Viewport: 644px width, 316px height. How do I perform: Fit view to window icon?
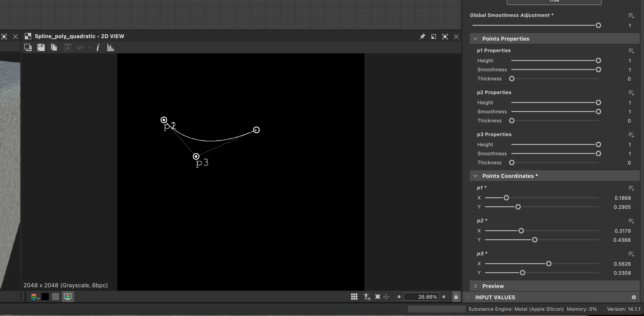click(378, 297)
